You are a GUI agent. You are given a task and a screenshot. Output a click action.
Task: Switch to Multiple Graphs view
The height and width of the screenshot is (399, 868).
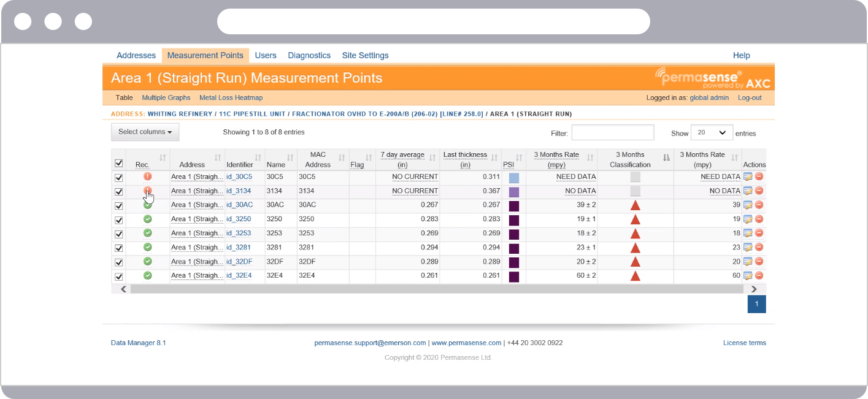[166, 97]
